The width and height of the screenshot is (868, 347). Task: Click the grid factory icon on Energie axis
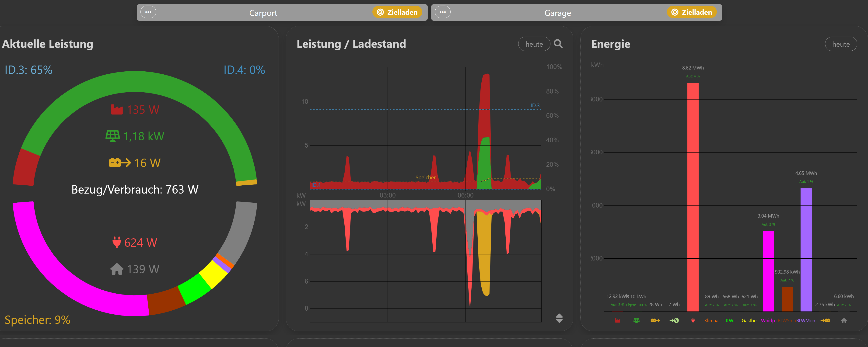[617, 320]
